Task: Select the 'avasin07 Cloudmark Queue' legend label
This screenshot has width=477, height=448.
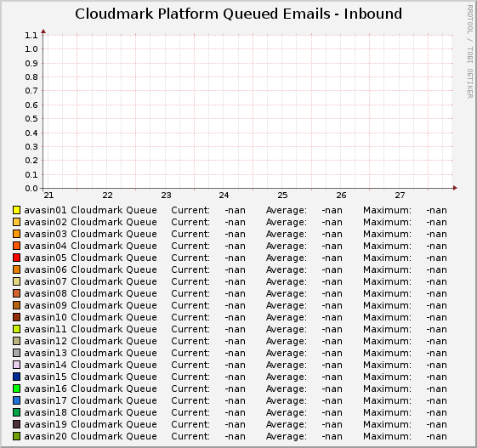Action: click(x=90, y=281)
